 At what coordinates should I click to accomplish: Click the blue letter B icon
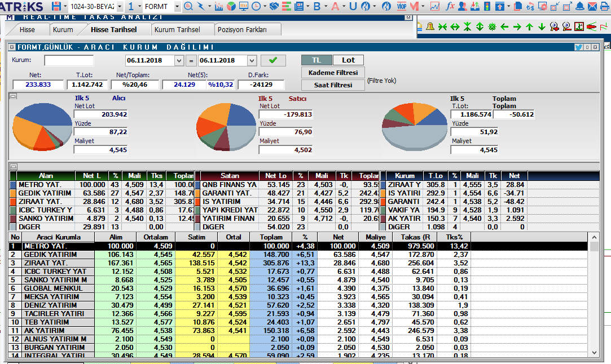[317, 6]
